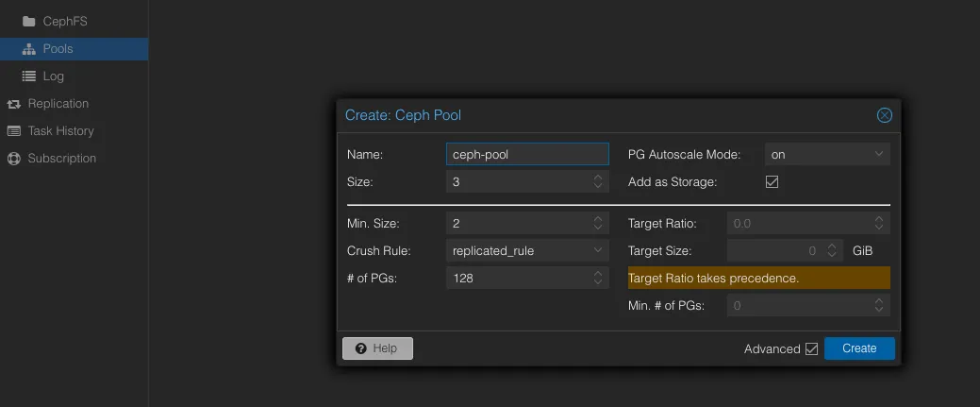The height and width of the screenshot is (407, 980).
Task: Select the Pools sidebar item
Action: pyautogui.click(x=74, y=49)
